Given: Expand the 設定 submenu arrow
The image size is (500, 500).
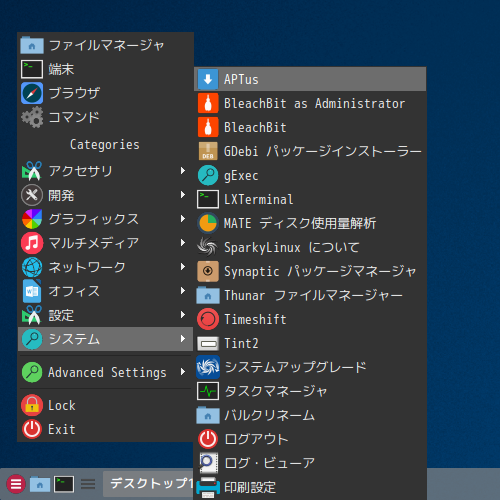Looking at the screenshot, I should pos(183,315).
